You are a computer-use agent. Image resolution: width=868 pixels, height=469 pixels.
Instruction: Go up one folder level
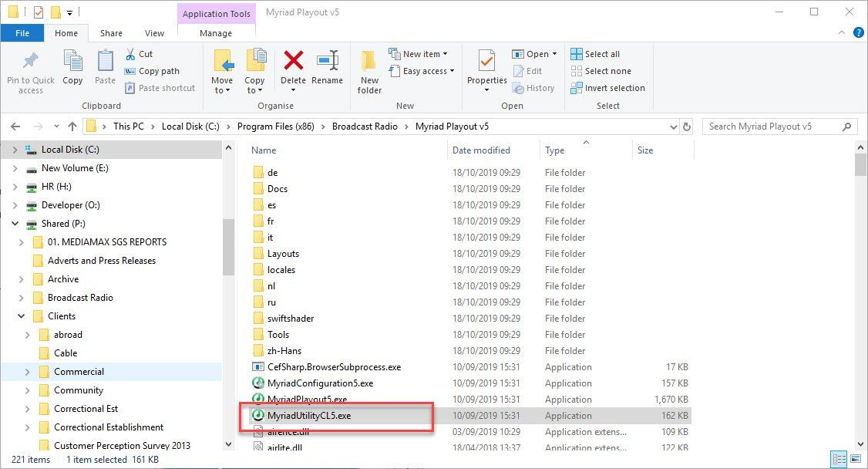point(72,127)
